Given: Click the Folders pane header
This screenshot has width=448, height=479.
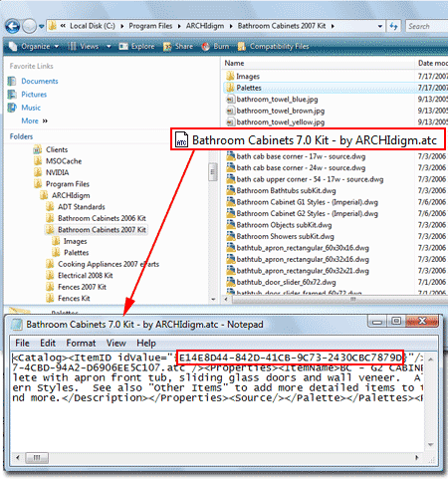Looking at the screenshot, I should (x=21, y=136).
